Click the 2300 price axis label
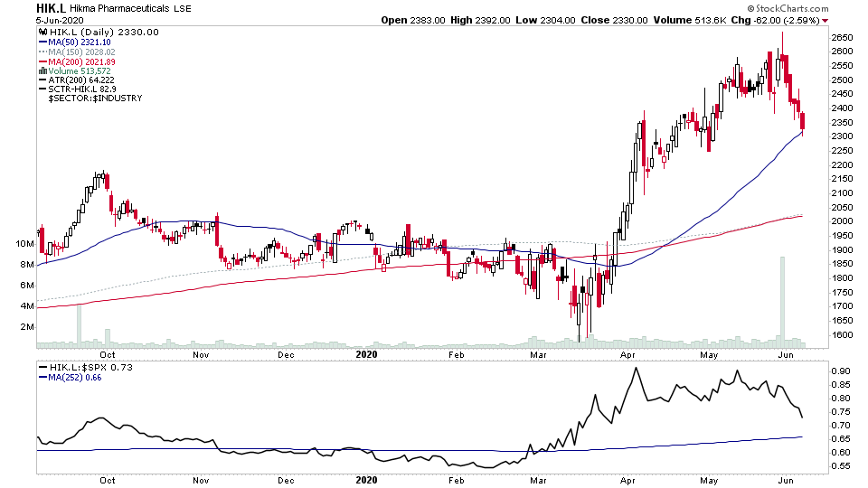The height and width of the screenshot is (488, 868). [842, 136]
